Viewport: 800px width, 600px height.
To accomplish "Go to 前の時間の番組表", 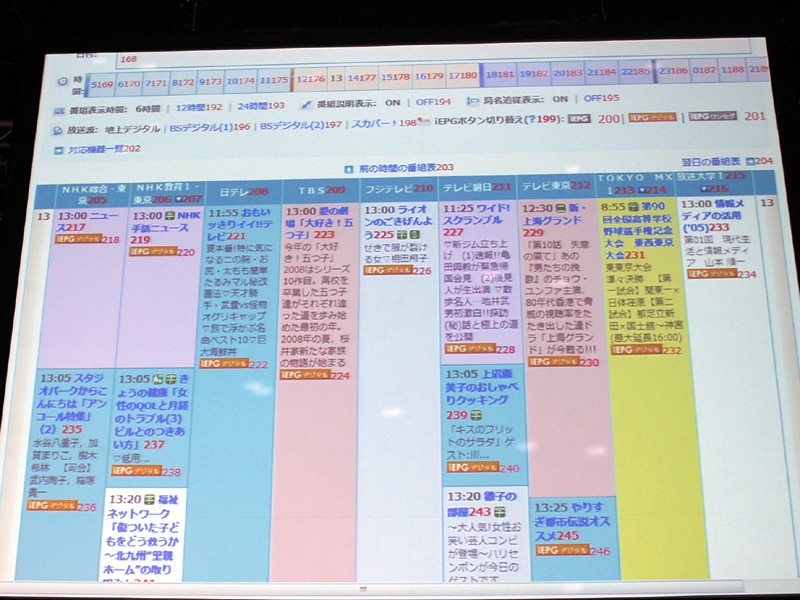I will pyautogui.click(x=397, y=168).
